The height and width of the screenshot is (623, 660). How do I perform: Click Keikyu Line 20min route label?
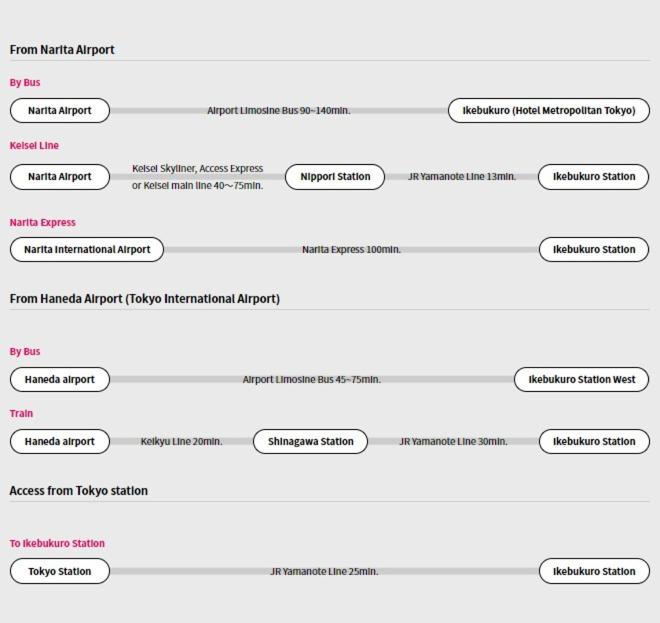click(x=181, y=442)
